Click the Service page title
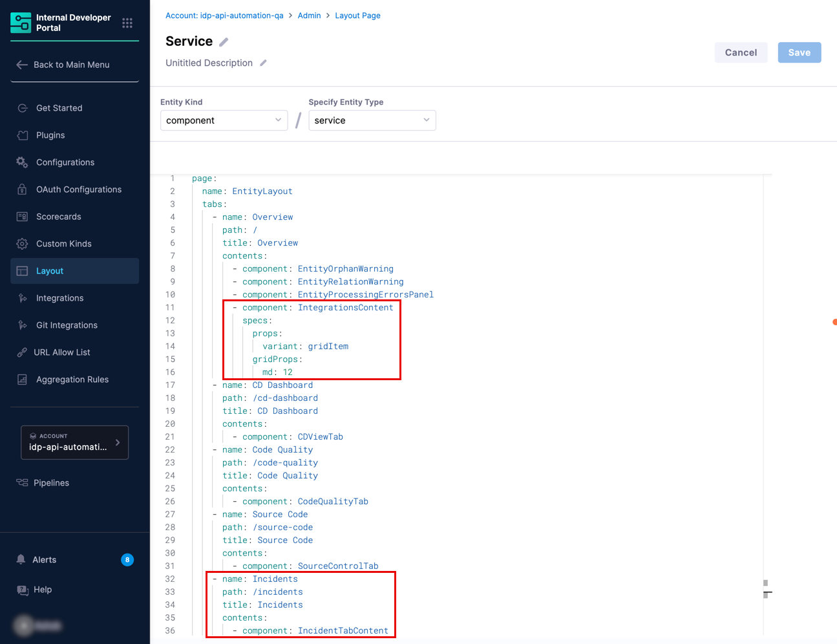 [x=189, y=41]
